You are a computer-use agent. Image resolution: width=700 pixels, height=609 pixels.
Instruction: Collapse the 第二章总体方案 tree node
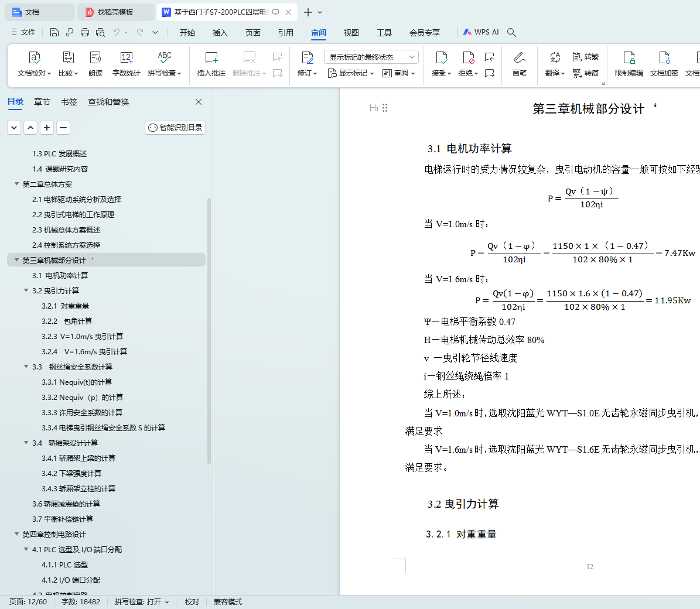point(16,184)
